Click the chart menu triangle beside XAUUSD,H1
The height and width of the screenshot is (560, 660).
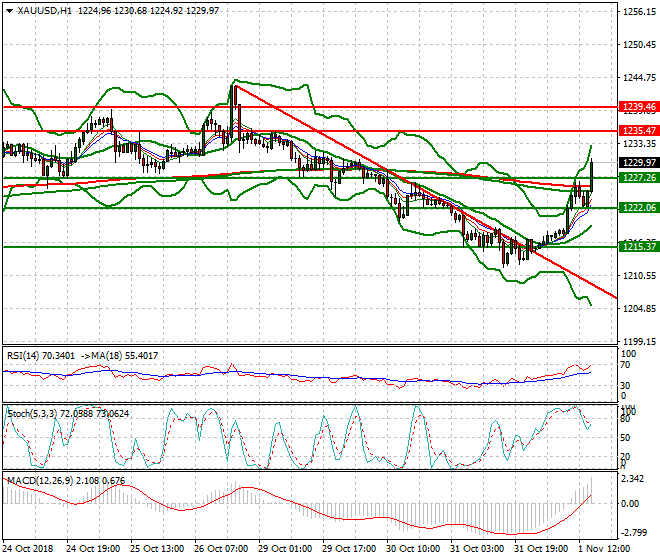coord(10,11)
